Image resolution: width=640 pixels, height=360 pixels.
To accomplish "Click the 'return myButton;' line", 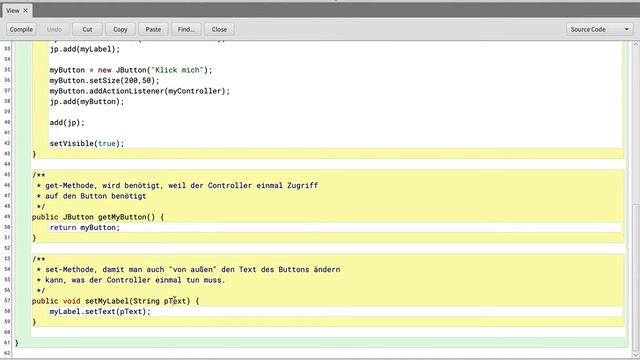I will [85, 228].
